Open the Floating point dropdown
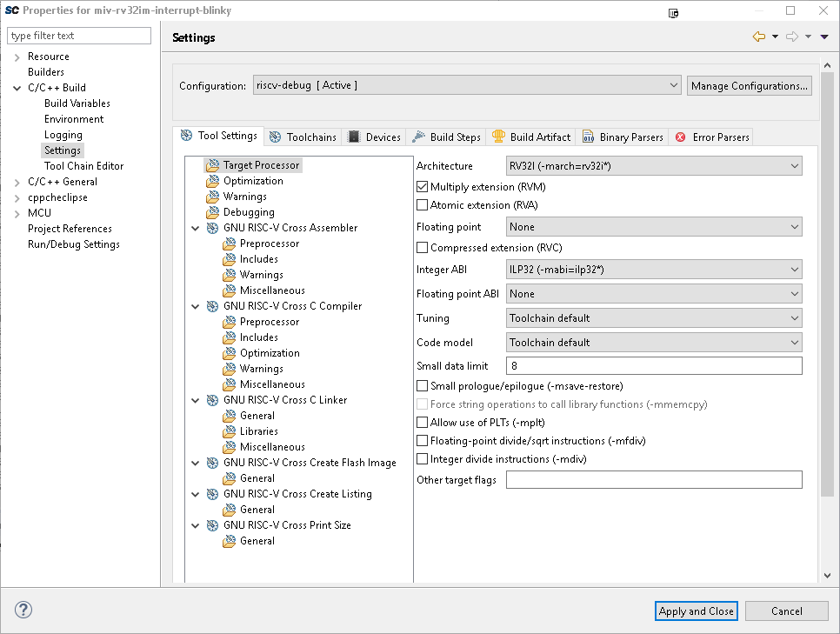 point(654,227)
